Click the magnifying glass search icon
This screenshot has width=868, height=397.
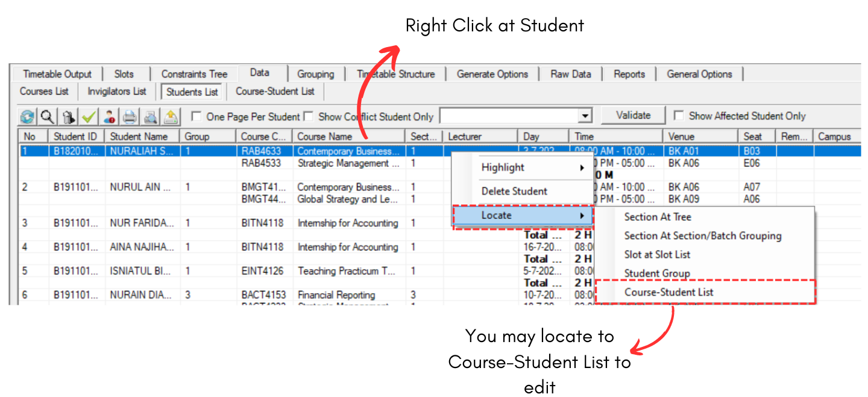pos(46,116)
